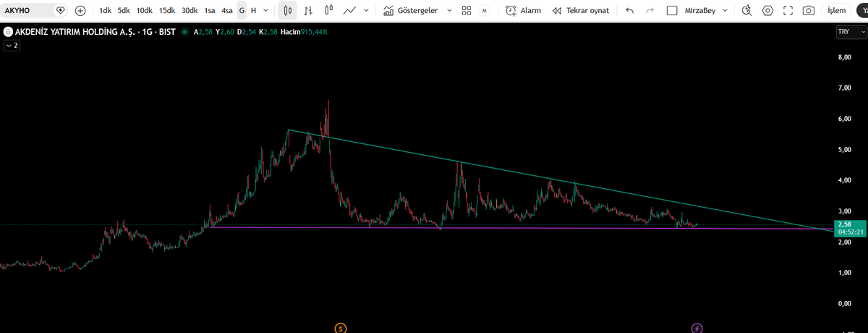Expand the chart style dropdown chevron
The height and width of the screenshot is (333, 868).
(x=365, y=11)
